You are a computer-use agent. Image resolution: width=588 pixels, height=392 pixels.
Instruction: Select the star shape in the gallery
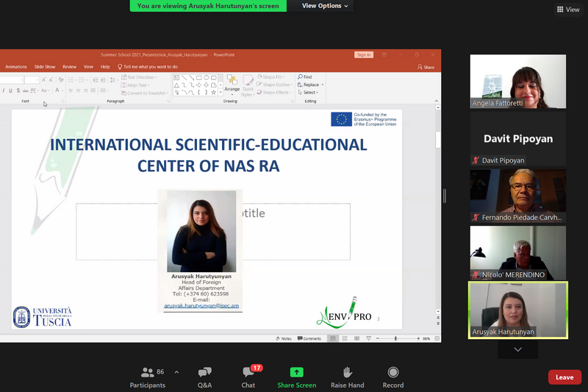coord(213,92)
